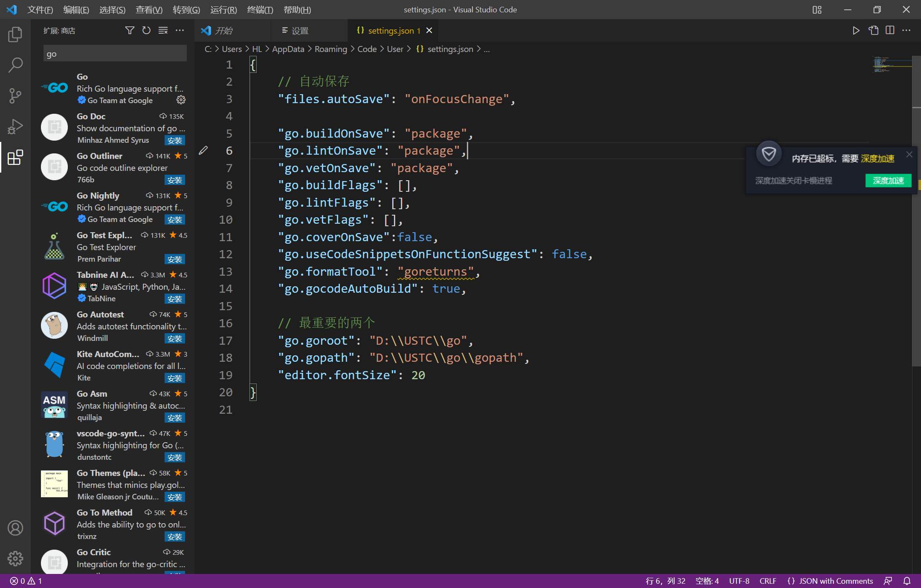Install the Go Asm extension
The height and width of the screenshot is (588, 921).
pyautogui.click(x=175, y=418)
